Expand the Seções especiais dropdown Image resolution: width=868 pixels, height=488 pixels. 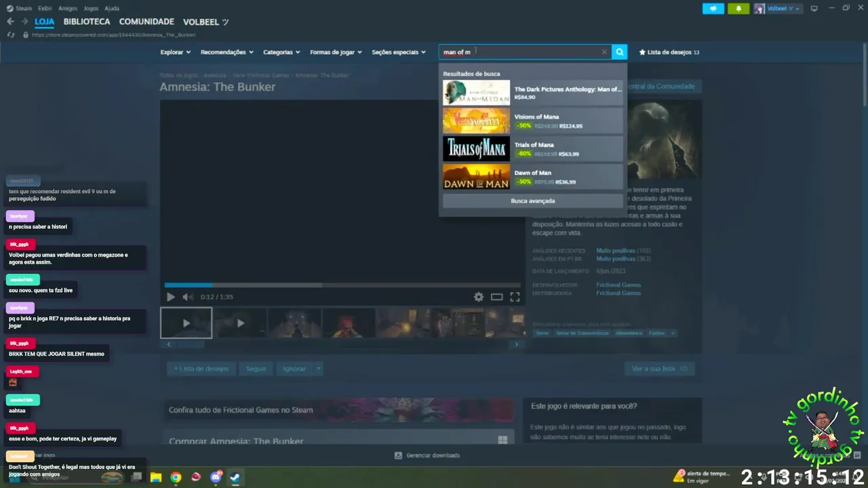click(399, 52)
